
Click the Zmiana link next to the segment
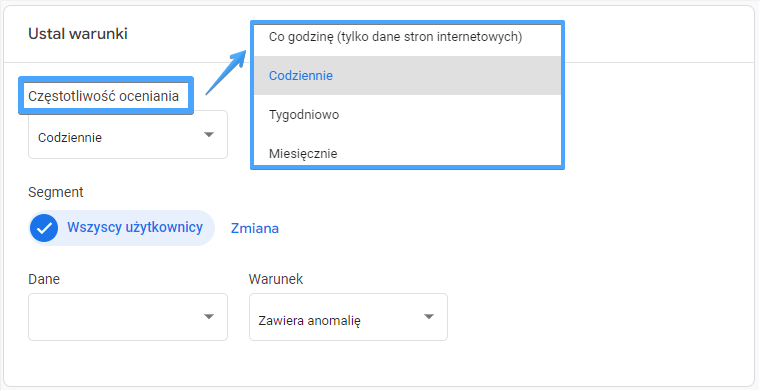tap(255, 228)
